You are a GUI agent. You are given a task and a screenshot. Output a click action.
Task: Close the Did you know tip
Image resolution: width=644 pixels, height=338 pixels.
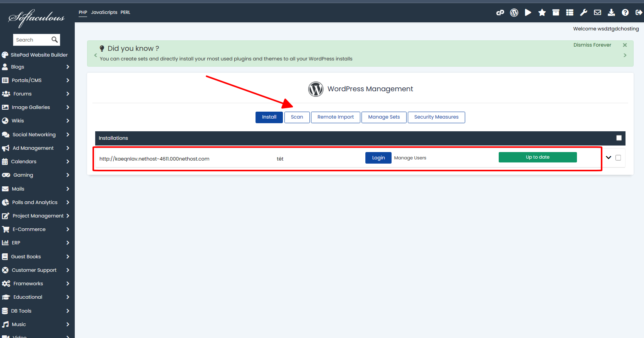point(625,45)
